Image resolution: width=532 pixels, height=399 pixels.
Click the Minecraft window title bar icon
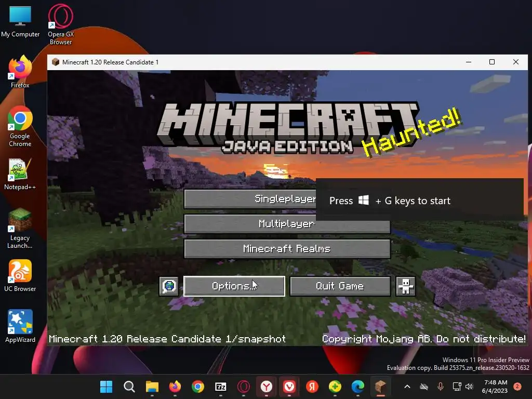click(56, 62)
